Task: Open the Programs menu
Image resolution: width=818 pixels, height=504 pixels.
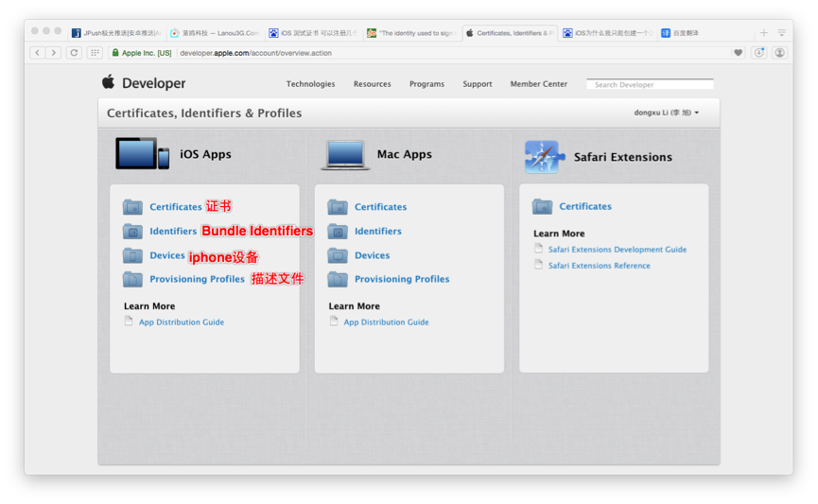Action: tap(426, 84)
